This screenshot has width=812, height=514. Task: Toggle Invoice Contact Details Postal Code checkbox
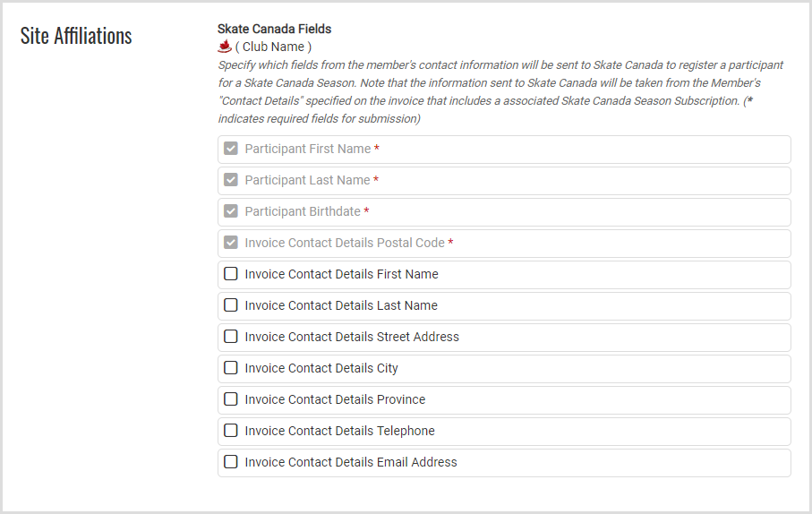(231, 243)
